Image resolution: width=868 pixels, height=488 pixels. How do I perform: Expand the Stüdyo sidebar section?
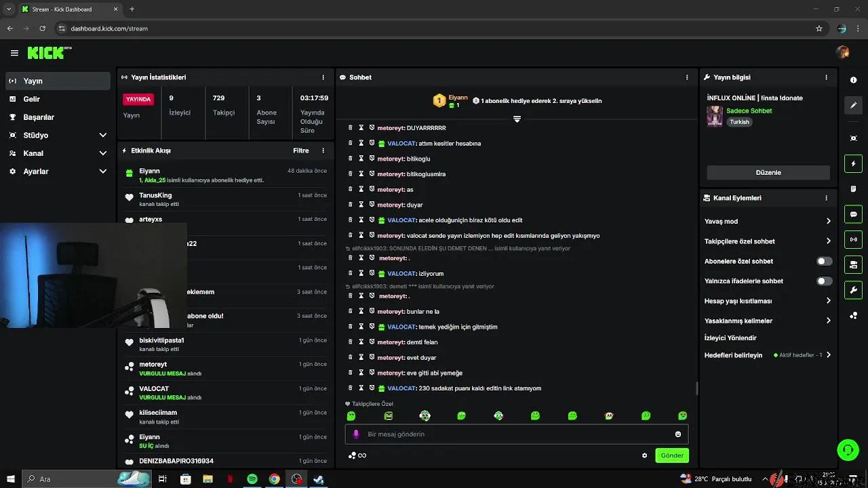103,136
